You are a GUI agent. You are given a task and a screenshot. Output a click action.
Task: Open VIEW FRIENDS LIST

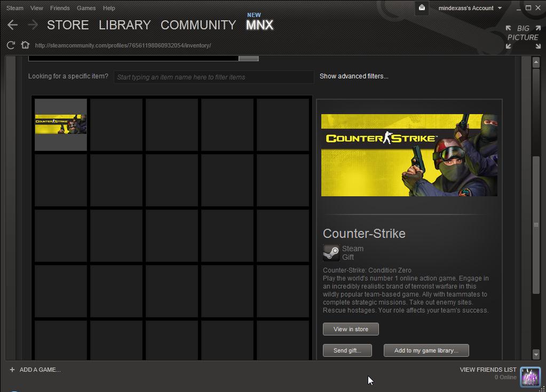coord(488,370)
